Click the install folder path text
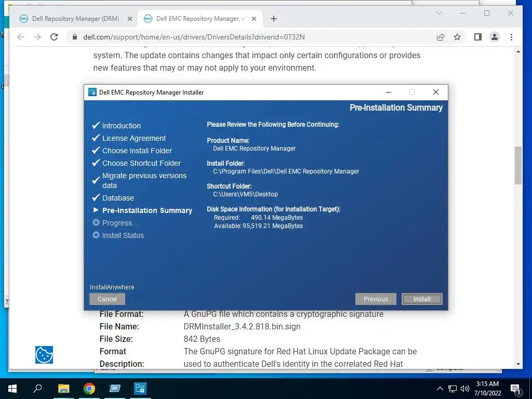This screenshot has height=399, width=532. pyautogui.click(x=286, y=171)
